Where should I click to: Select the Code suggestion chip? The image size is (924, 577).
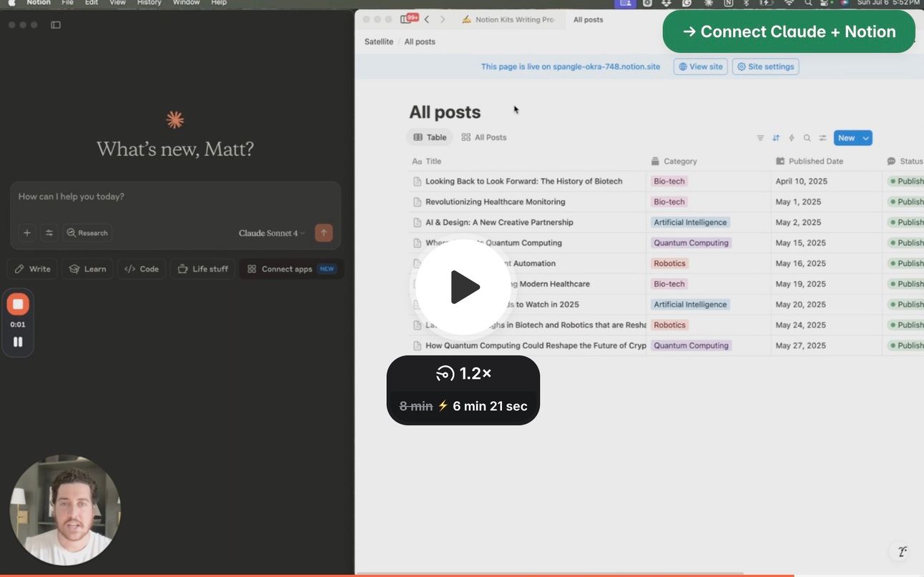[x=142, y=269]
